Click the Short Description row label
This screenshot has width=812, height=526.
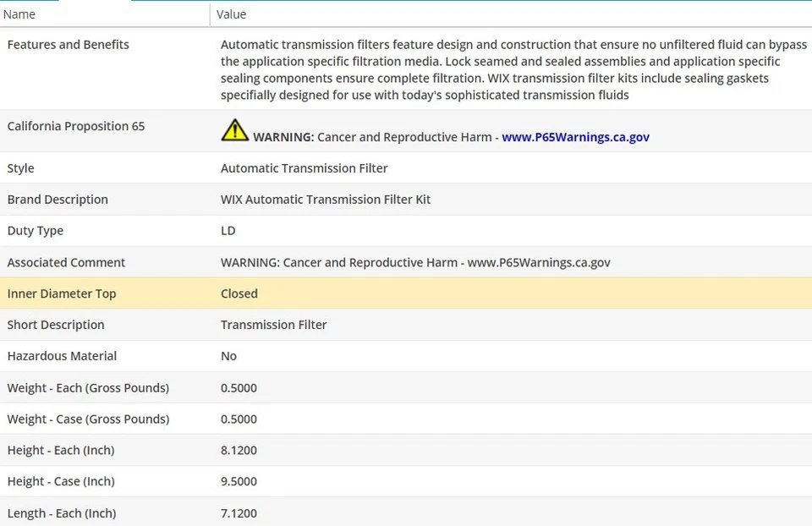pyautogui.click(x=56, y=326)
